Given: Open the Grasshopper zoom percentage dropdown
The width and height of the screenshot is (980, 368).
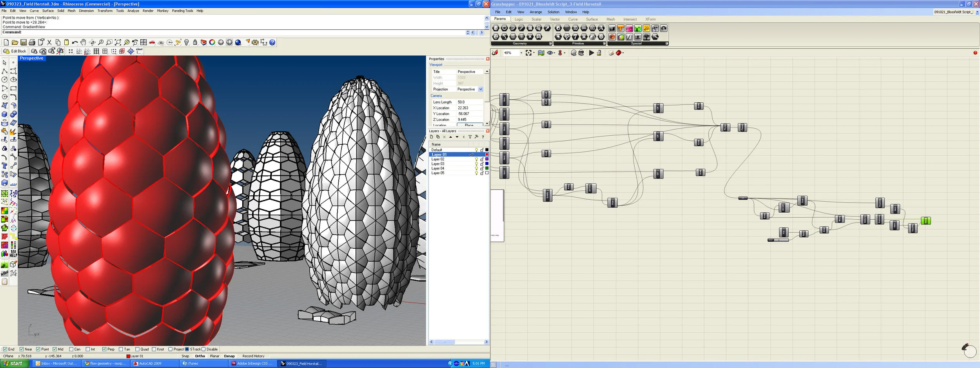Looking at the screenshot, I should [521, 53].
